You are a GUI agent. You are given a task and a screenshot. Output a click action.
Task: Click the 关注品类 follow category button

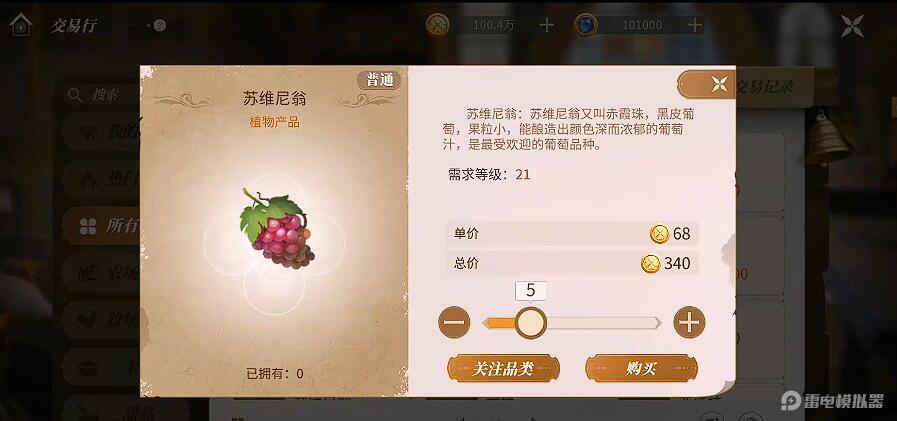[x=503, y=368]
